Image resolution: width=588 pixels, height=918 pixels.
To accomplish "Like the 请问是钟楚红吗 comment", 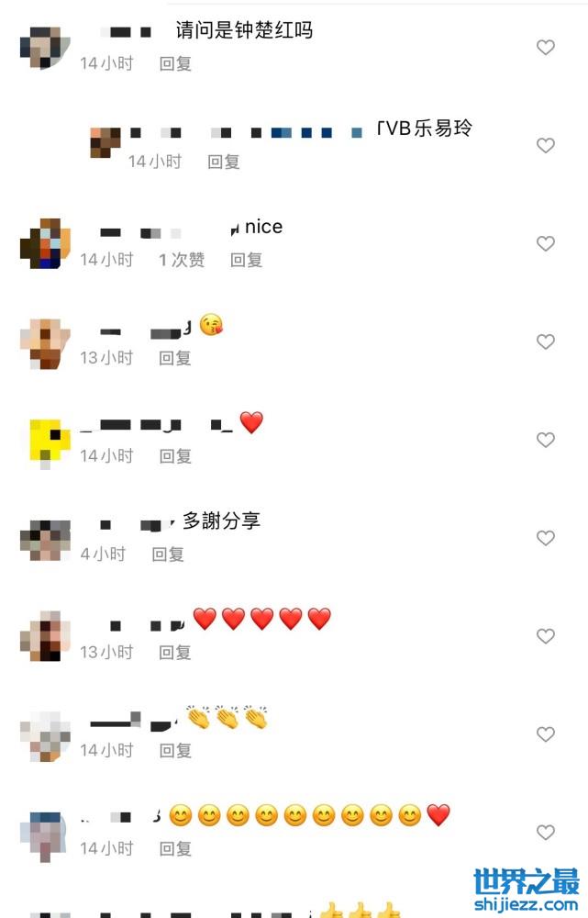I will 545,48.
